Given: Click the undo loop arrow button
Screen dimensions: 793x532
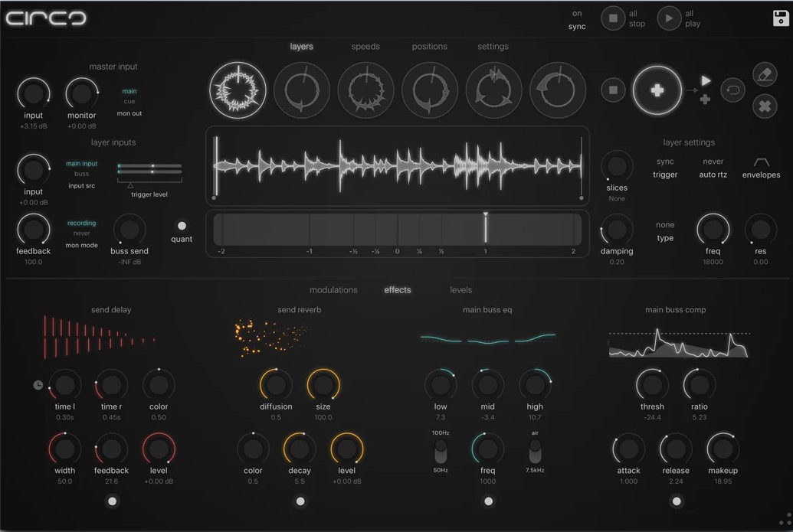Looking at the screenshot, I should (732, 90).
